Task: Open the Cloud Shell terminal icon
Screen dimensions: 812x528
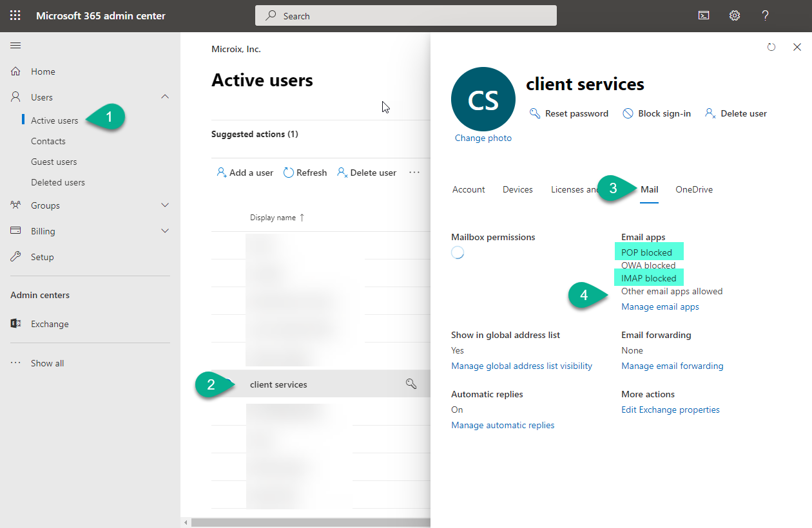Action: pos(704,15)
